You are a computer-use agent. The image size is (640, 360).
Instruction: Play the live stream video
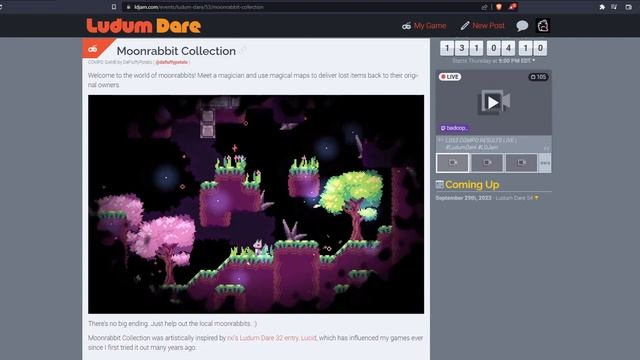[493, 102]
